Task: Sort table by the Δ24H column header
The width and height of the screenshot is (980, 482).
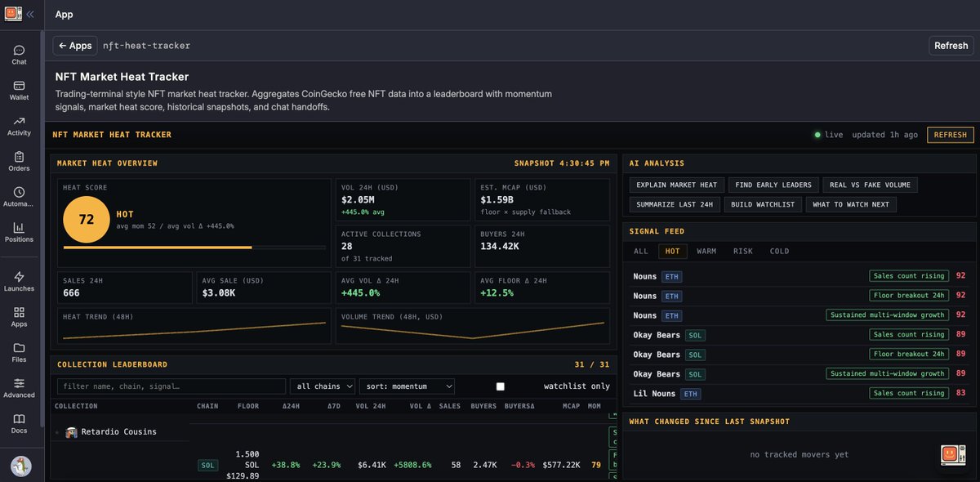Action: 292,406
